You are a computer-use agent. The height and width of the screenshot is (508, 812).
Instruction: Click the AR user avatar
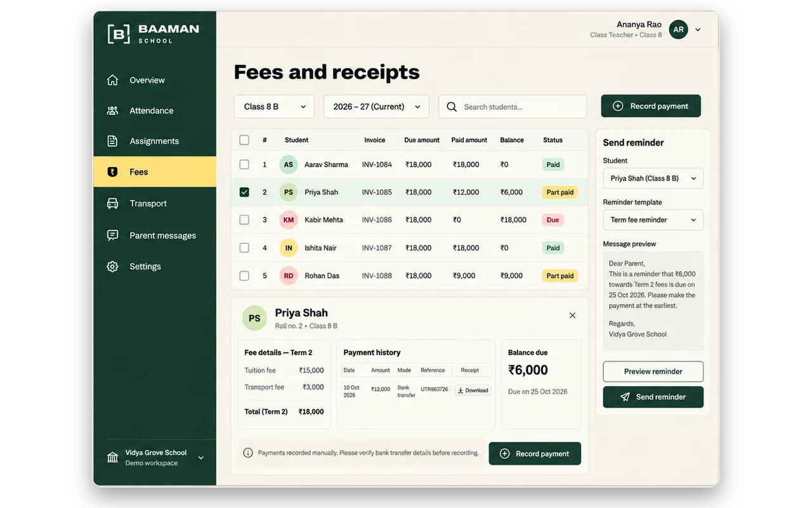coord(679,29)
